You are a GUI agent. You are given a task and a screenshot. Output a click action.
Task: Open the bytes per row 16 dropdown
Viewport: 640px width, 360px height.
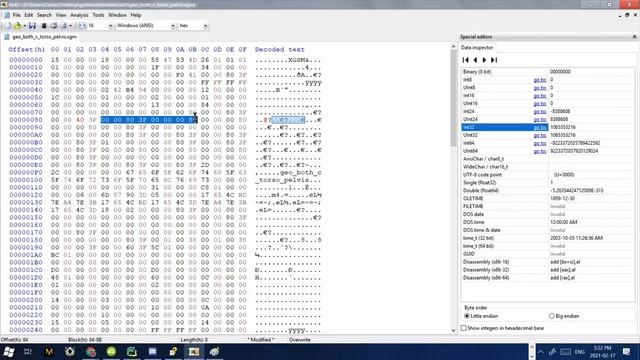click(x=110, y=26)
